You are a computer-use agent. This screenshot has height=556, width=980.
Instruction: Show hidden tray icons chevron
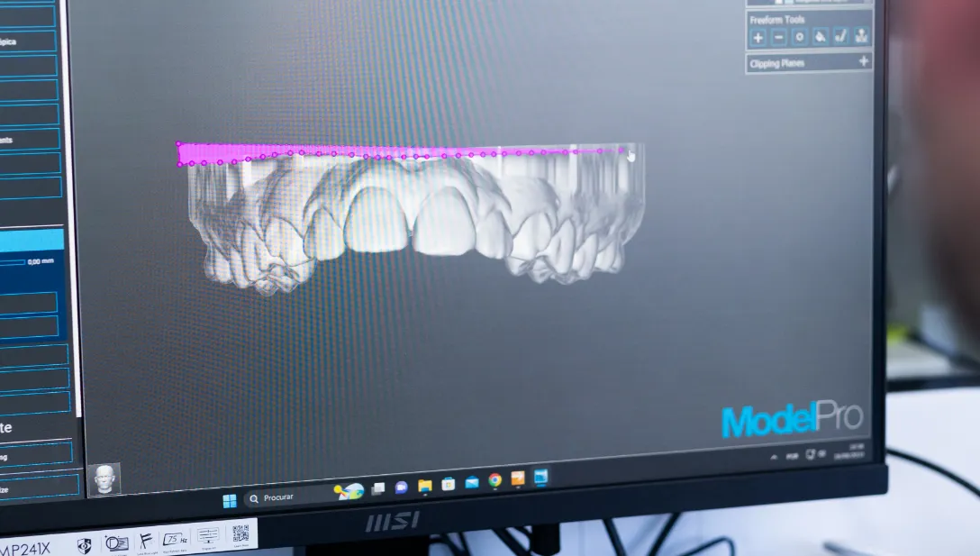tap(774, 457)
